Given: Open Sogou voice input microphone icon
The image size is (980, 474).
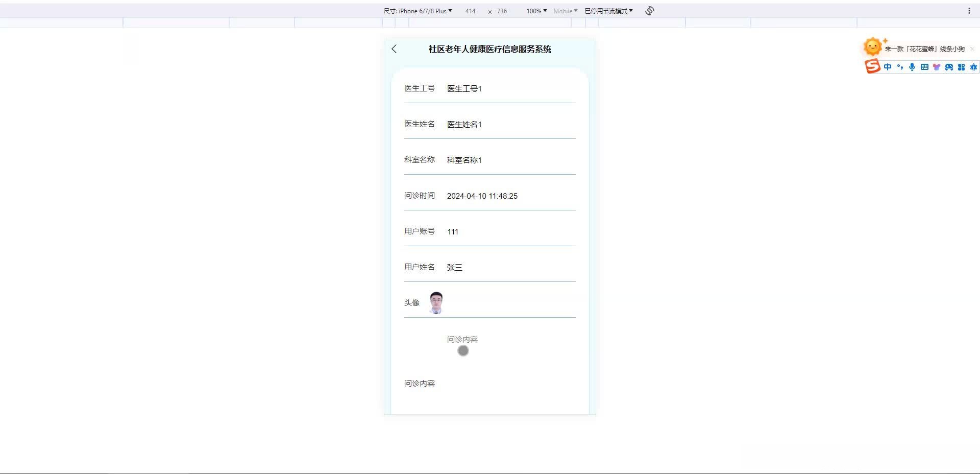Looking at the screenshot, I should (912, 67).
